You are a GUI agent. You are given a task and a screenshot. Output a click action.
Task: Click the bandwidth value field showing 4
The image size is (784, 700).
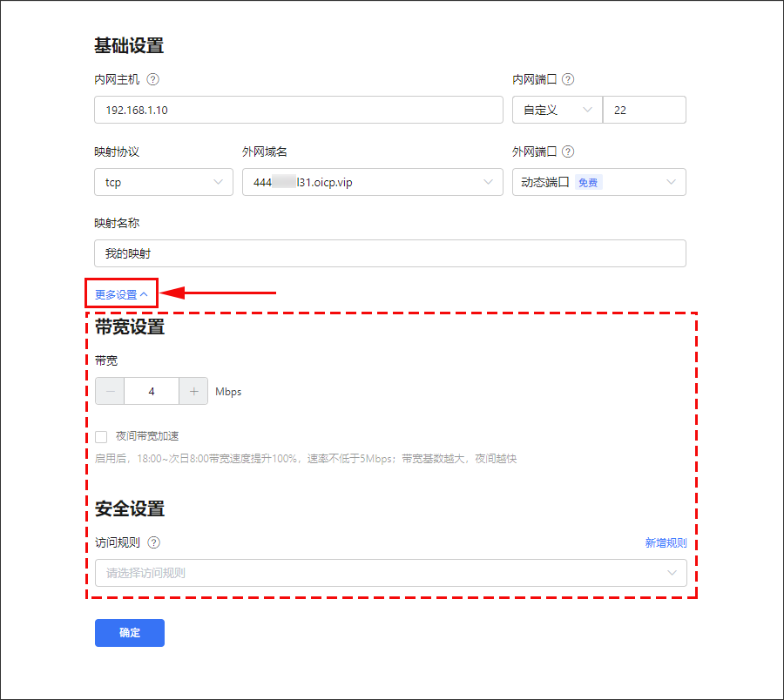pyautogui.click(x=152, y=392)
